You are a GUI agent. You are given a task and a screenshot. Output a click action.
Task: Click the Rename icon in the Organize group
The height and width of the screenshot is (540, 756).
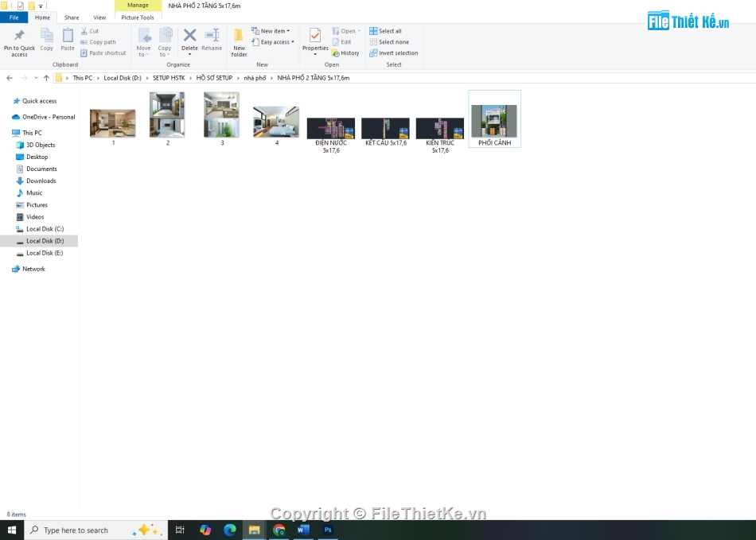(212, 37)
